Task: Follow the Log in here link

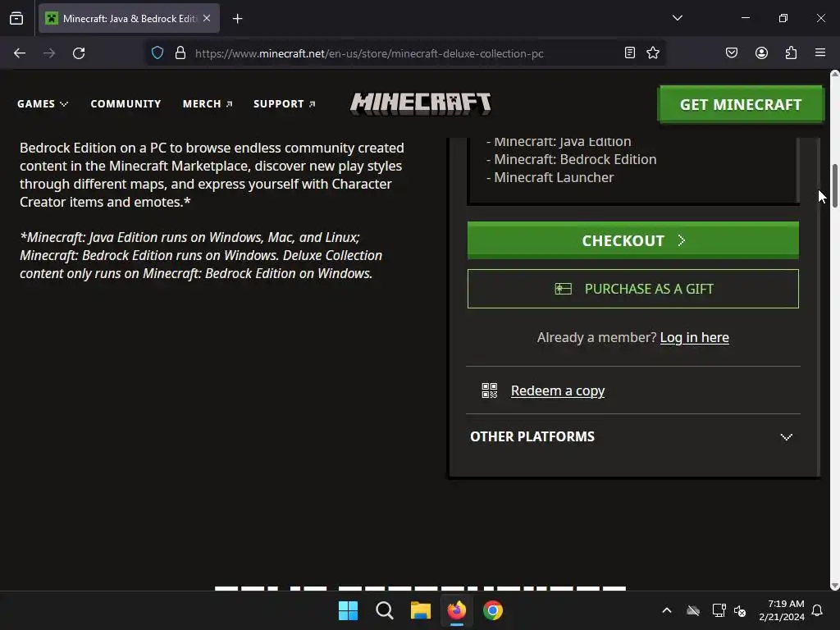Action: pyautogui.click(x=694, y=337)
